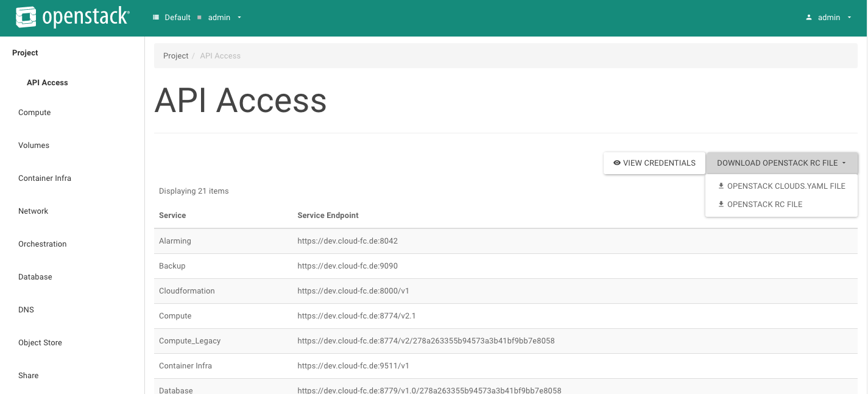The width and height of the screenshot is (868, 394).
Task: Click endpoint https://dev.cloud-fc.de:9511/v1
Action: [353, 366]
